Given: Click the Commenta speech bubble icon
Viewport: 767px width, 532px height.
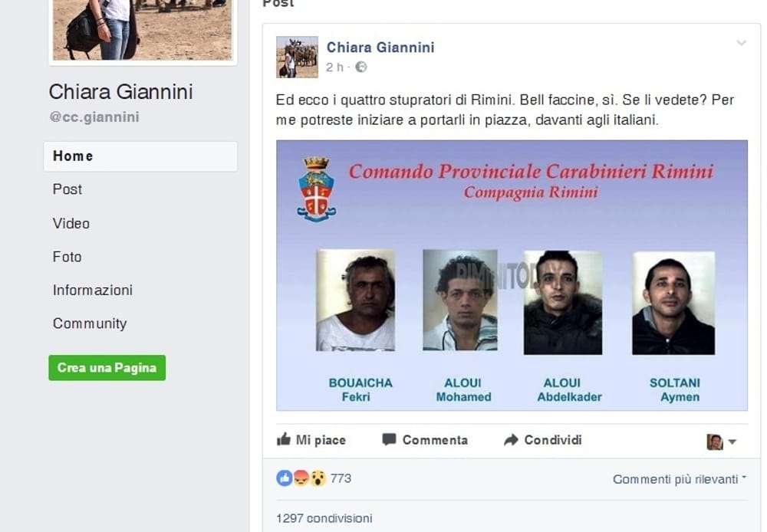Looking at the screenshot, I should [389, 439].
